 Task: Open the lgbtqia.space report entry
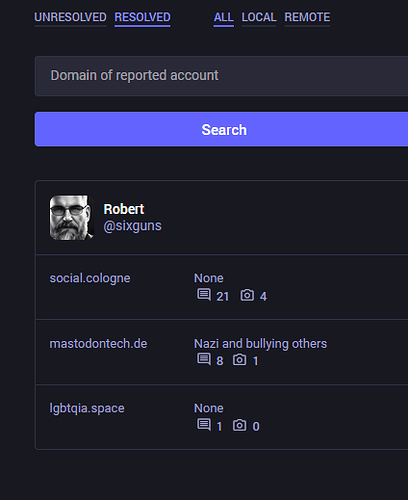click(x=222, y=417)
